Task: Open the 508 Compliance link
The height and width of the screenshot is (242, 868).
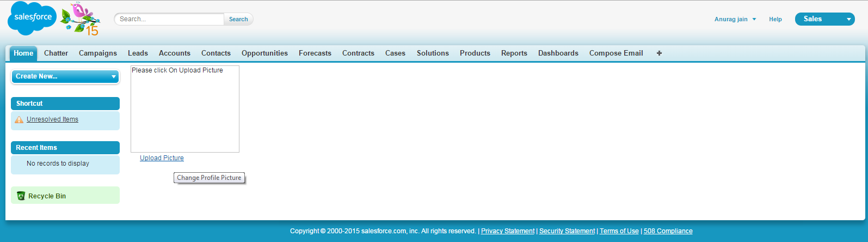Action: tap(668, 231)
